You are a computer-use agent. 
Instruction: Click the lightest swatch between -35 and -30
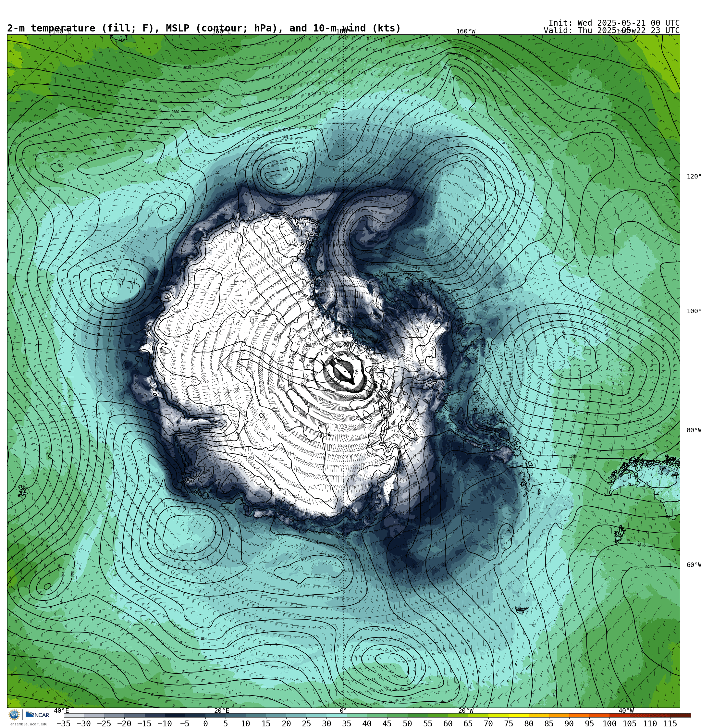(74, 715)
